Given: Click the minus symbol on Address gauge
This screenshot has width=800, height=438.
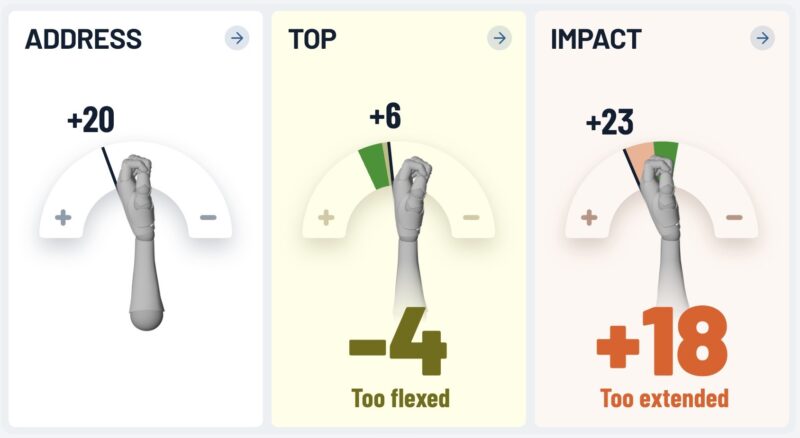Looking at the screenshot, I should coord(208,217).
